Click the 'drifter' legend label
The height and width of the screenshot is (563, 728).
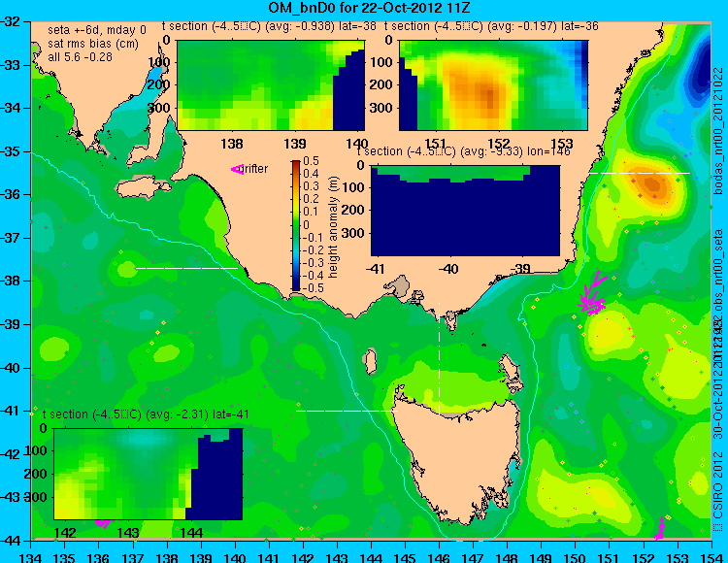(255, 169)
